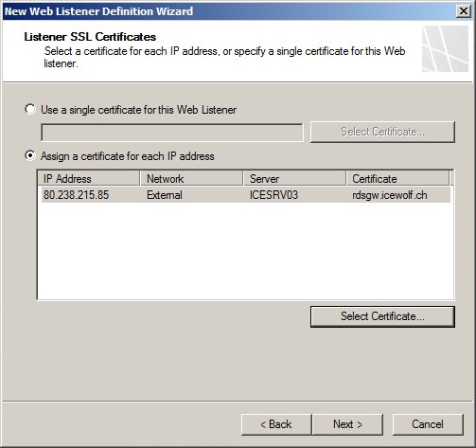Click empty area of the IP list
Viewport: 476px width, 448px height.
click(x=246, y=251)
